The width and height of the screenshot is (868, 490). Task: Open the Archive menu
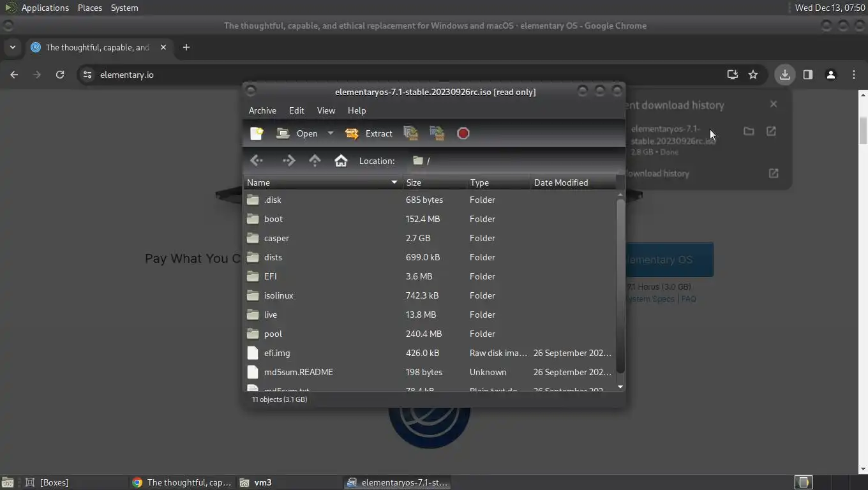262,110
